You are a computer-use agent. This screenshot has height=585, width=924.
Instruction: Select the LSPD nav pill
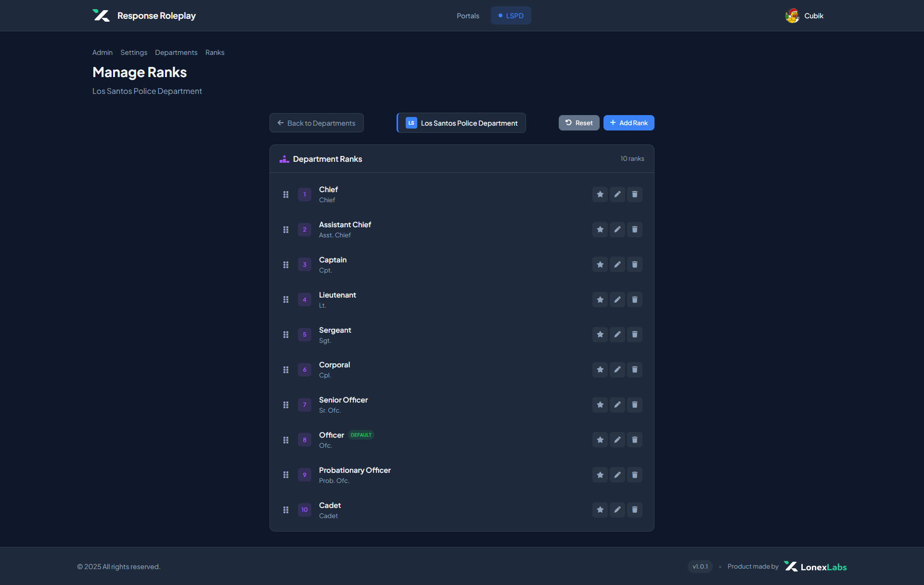pyautogui.click(x=511, y=15)
